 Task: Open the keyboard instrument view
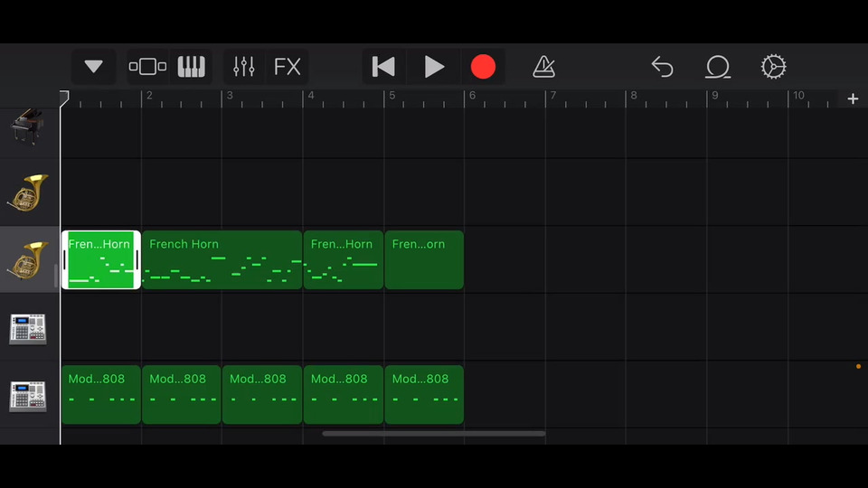(x=191, y=67)
